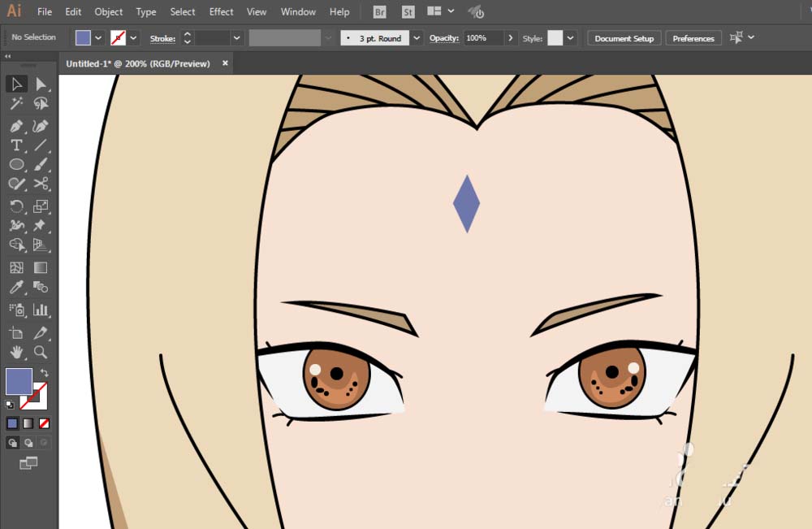Viewport: 812px width, 529px height.
Task: Select the Paintbrush tool
Action: 41,164
